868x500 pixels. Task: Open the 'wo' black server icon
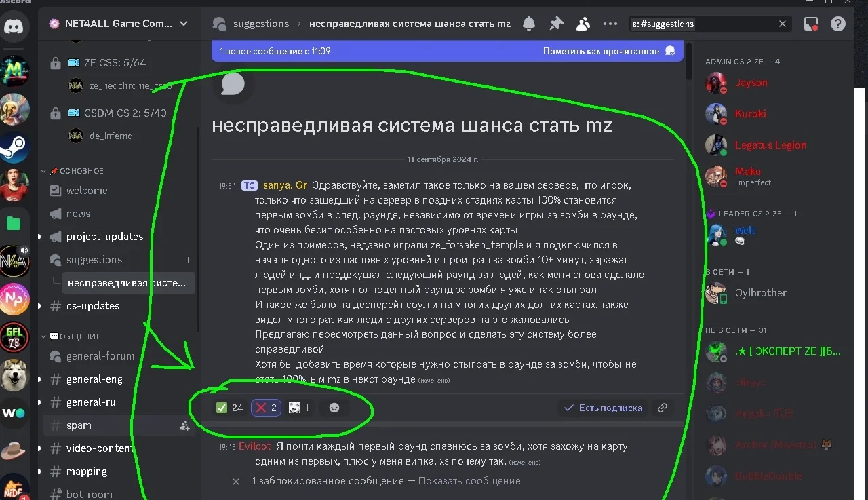[14, 413]
